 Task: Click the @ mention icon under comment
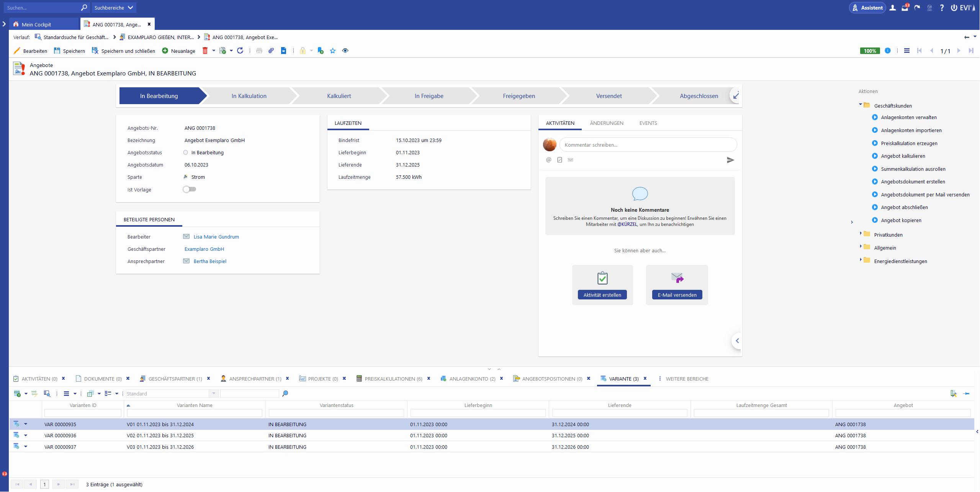[548, 160]
